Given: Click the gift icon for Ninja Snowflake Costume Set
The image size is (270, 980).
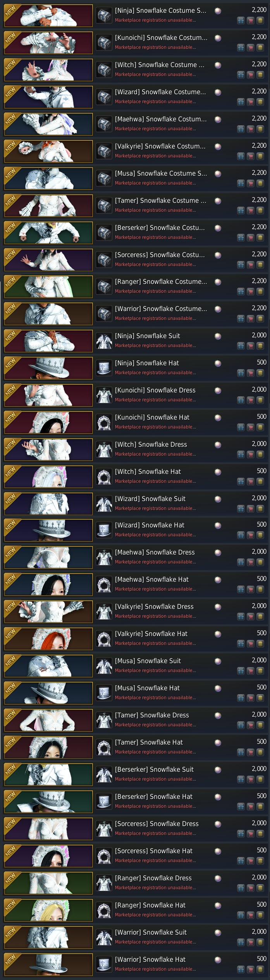Looking at the screenshot, I should click(241, 21).
